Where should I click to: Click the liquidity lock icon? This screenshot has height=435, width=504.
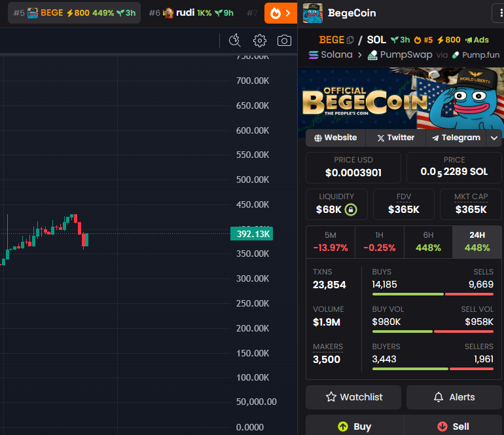point(351,210)
